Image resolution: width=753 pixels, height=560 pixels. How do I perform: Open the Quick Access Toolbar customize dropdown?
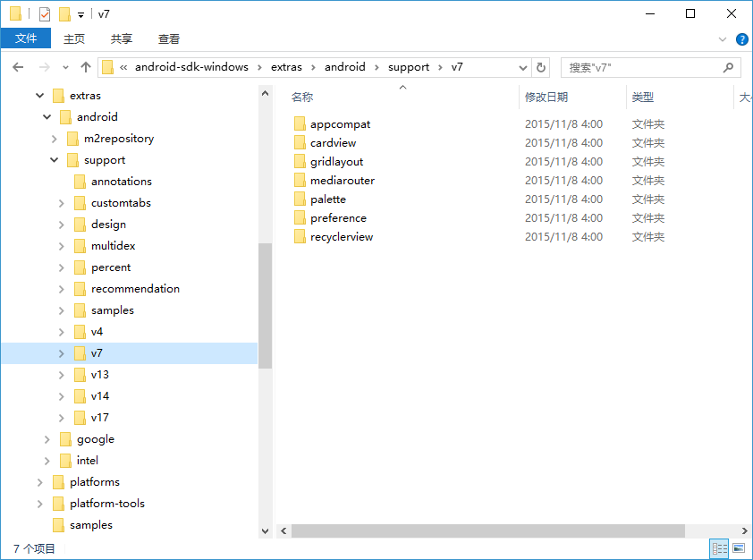click(80, 14)
